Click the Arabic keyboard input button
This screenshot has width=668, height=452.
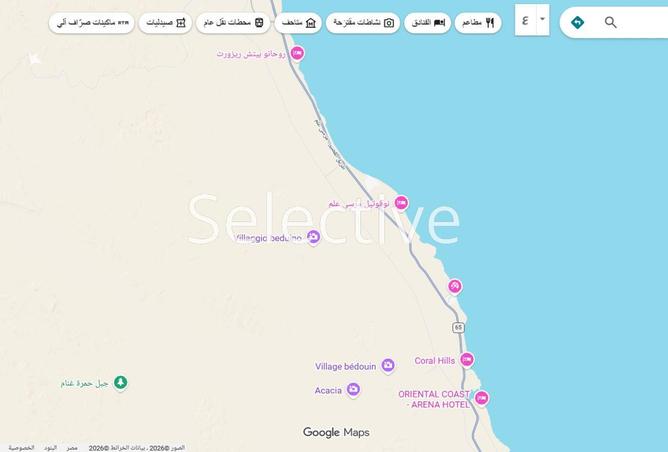(x=525, y=20)
